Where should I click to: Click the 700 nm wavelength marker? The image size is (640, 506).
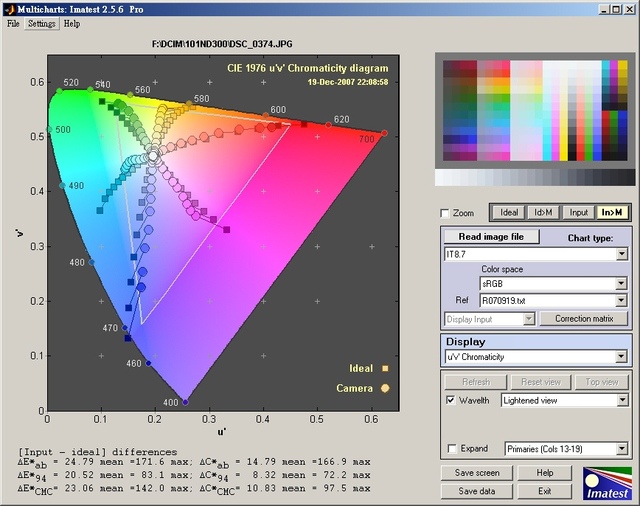point(384,133)
